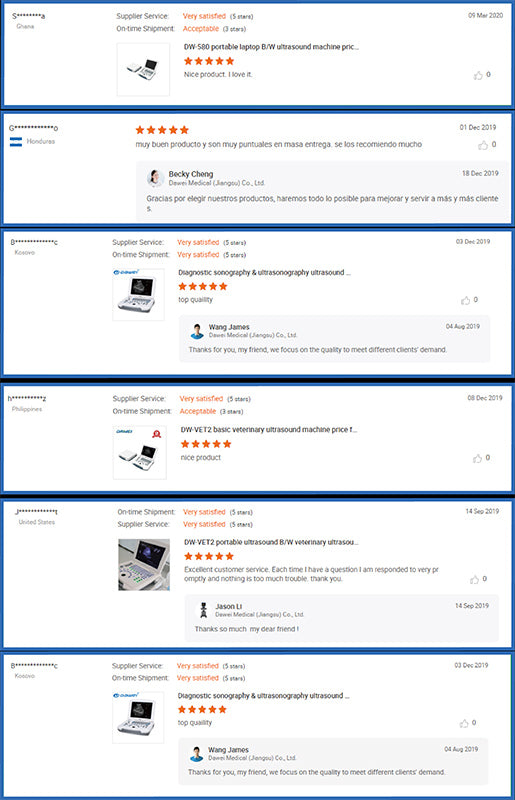Click the star rating under DW-580 title
515x800 pixels.
click(x=209, y=61)
